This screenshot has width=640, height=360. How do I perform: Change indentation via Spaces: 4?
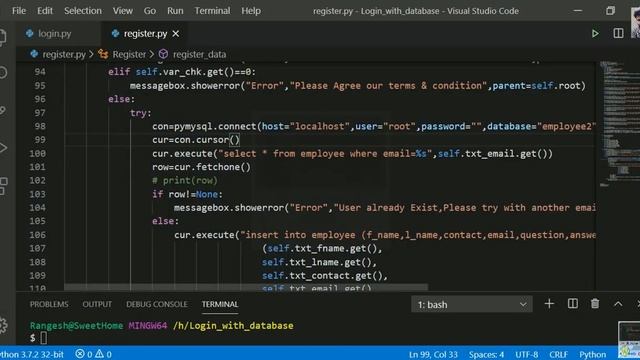[486, 354]
